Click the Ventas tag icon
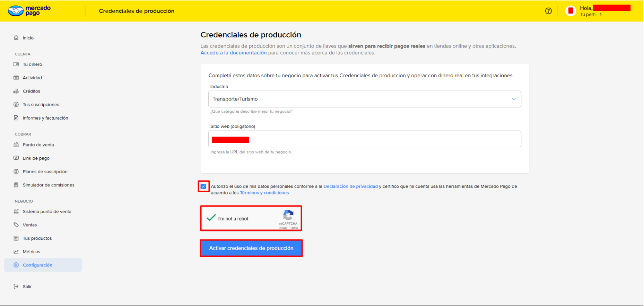 [16, 225]
